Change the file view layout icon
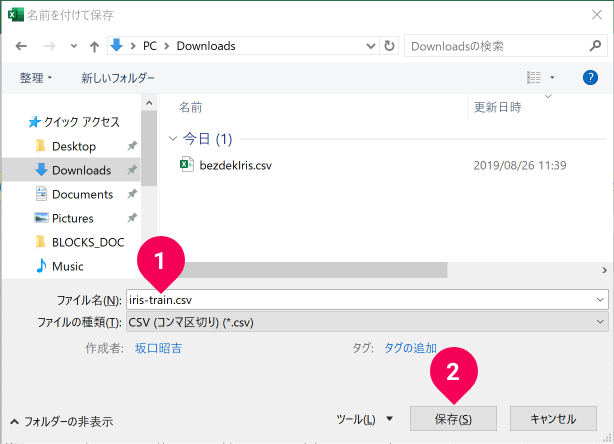The width and height of the screenshot is (614, 444). tap(534, 78)
